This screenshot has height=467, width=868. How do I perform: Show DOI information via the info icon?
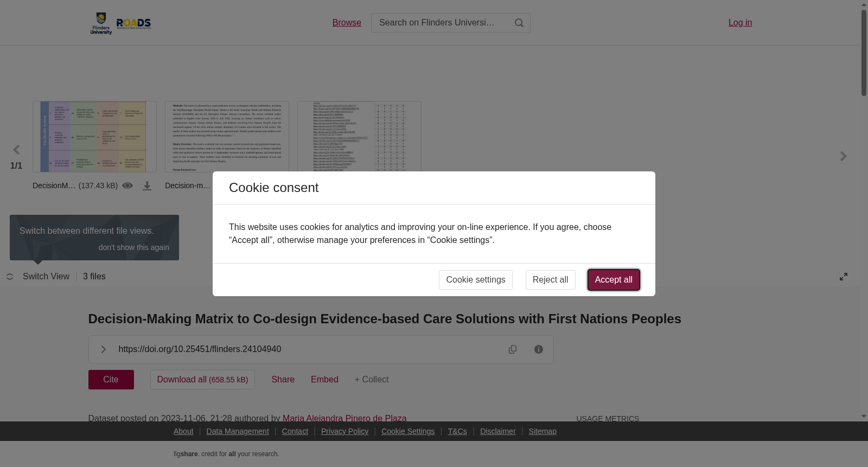click(539, 349)
